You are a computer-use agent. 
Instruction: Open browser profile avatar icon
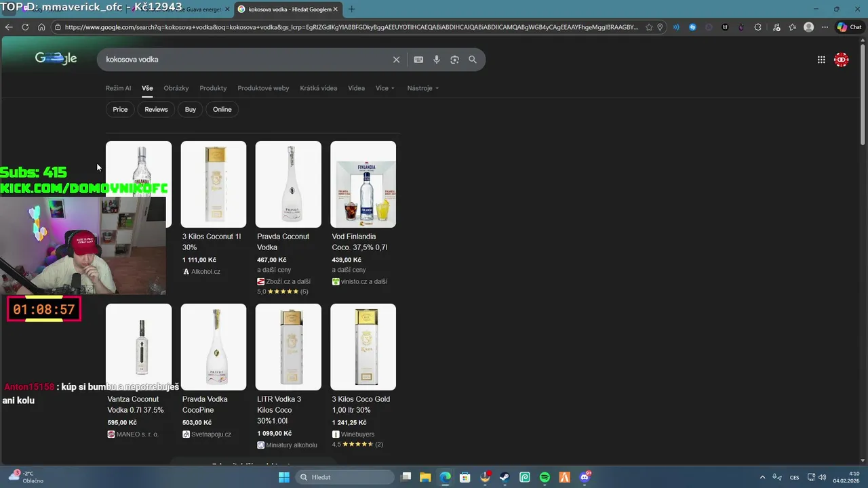coord(808,27)
